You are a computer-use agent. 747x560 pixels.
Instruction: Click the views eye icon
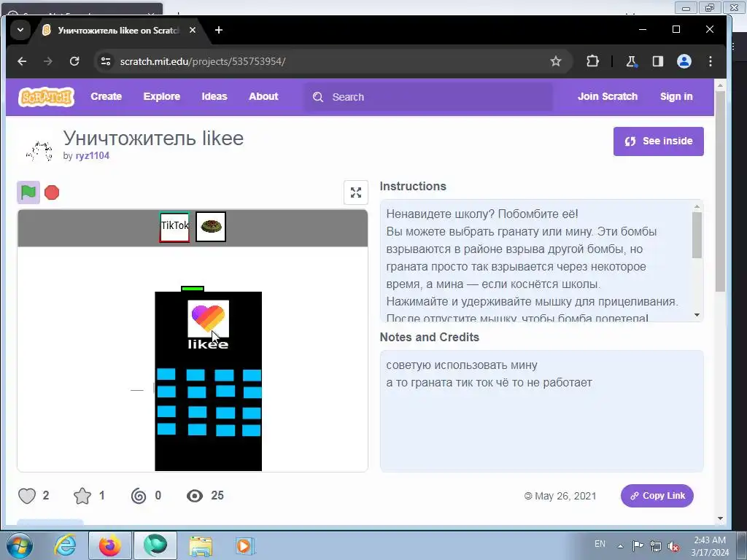194,496
